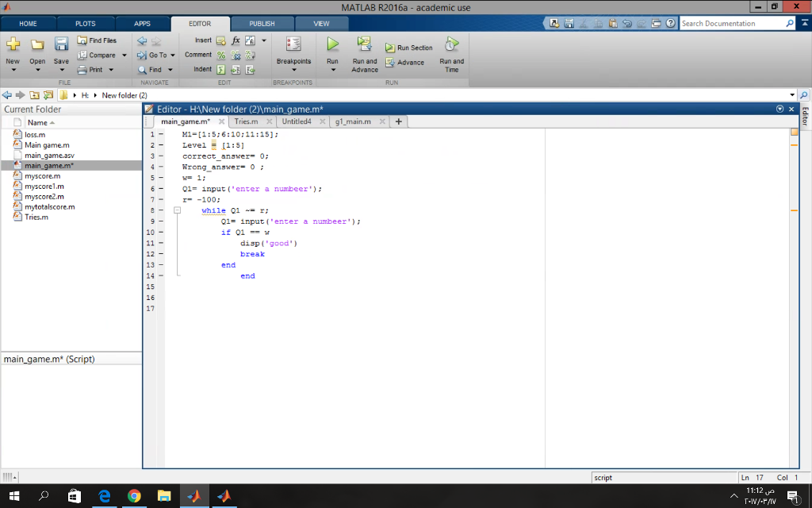Viewport: 812px width, 508px height.
Task: Sort by Name column header
Action: [x=37, y=123]
